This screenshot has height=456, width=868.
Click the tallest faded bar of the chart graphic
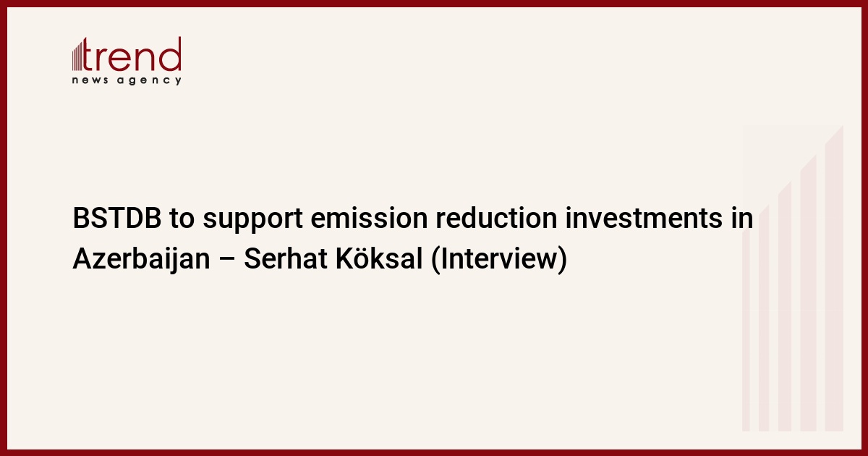[834, 279]
